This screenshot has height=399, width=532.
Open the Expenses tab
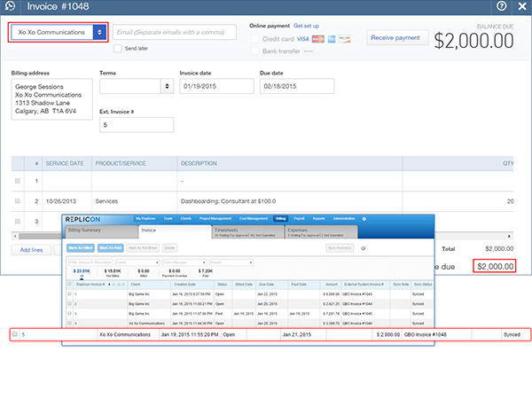(x=321, y=231)
